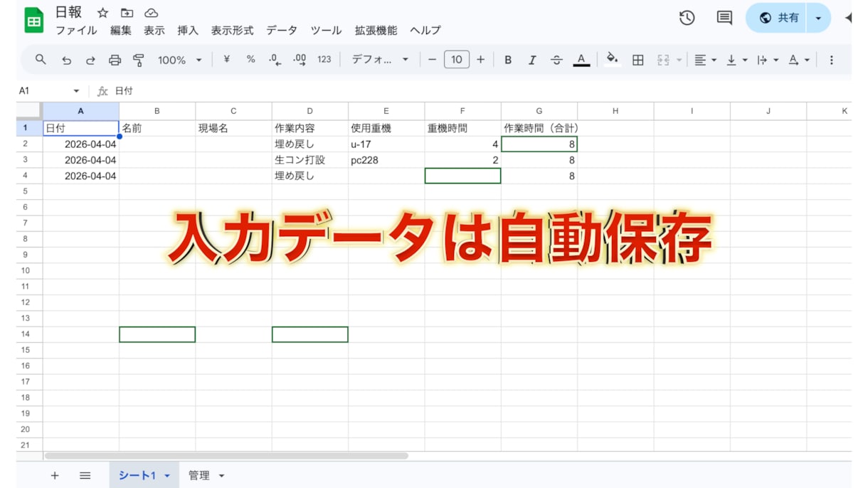Check the cloud save status icon
The width and height of the screenshot is (868, 488).
point(151,13)
